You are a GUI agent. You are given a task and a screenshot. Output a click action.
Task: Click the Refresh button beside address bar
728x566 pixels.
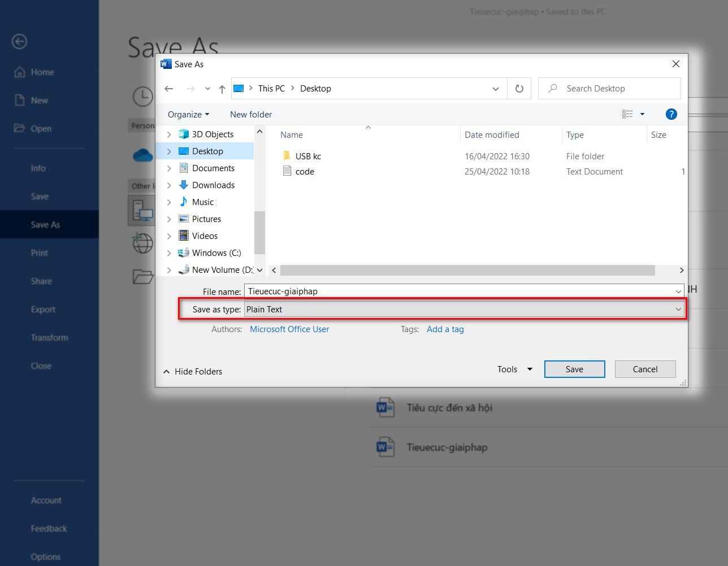(519, 89)
